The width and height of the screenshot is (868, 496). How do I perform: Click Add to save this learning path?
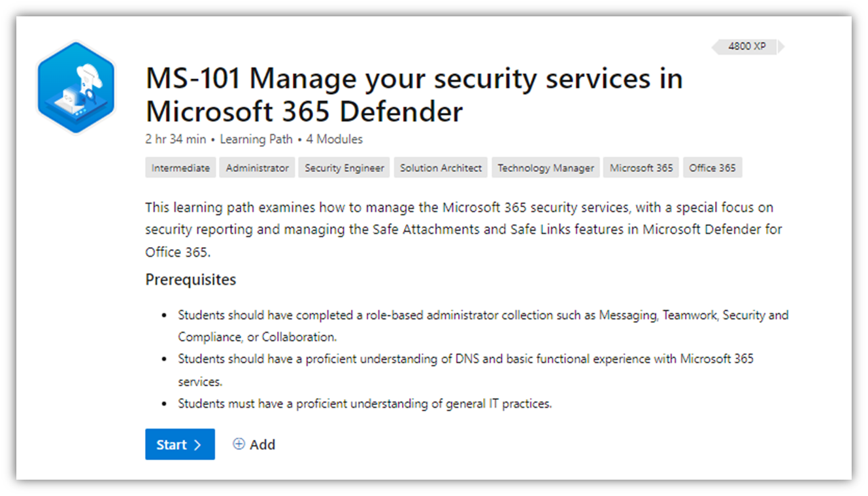[x=261, y=444]
